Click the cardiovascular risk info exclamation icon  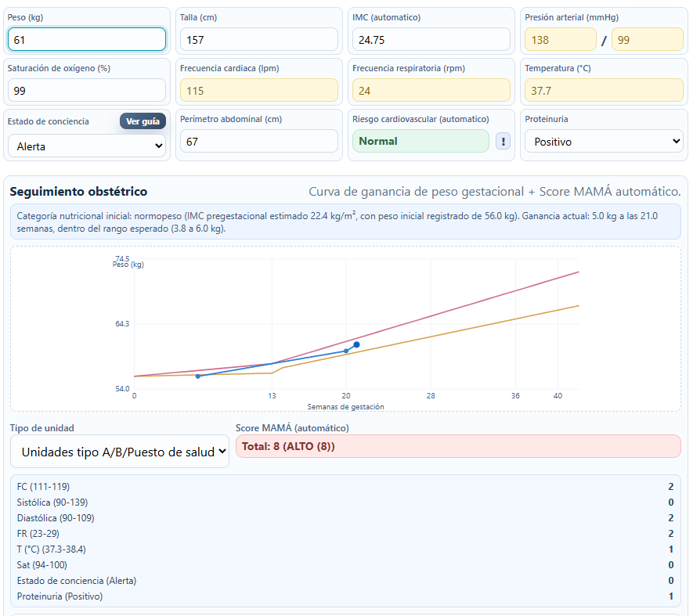pos(503,142)
